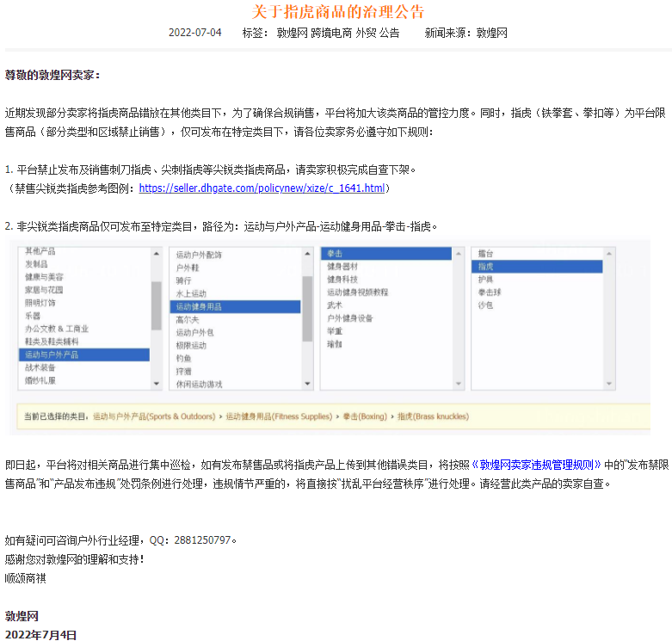Image resolution: width=672 pixels, height=641 pixels.
Task: Select 户外鞋 subcategory
Action: pyautogui.click(x=188, y=268)
